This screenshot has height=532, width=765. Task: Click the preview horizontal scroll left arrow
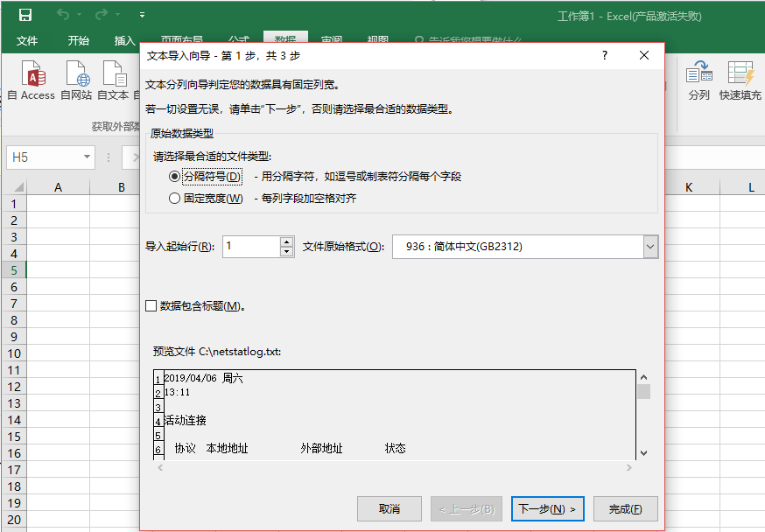coord(160,467)
